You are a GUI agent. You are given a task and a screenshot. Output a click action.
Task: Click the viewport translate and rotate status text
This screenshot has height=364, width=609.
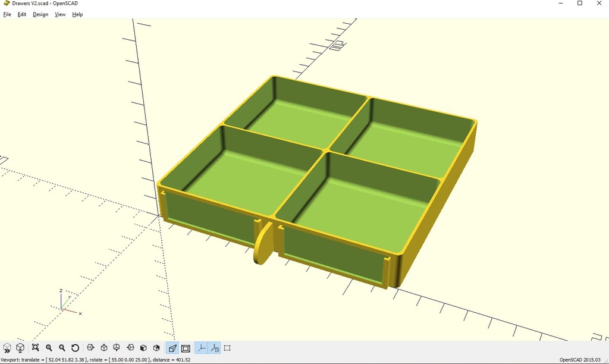(x=96, y=360)
